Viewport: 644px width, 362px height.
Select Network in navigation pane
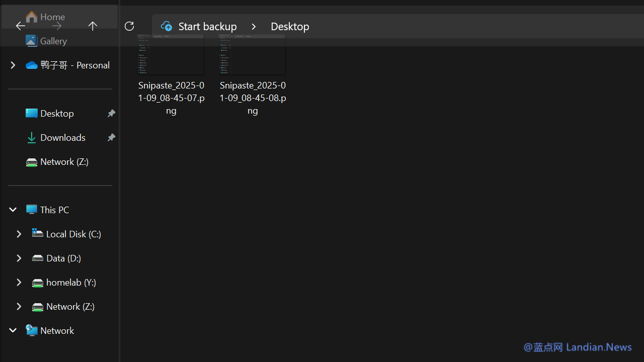point(57,330)
